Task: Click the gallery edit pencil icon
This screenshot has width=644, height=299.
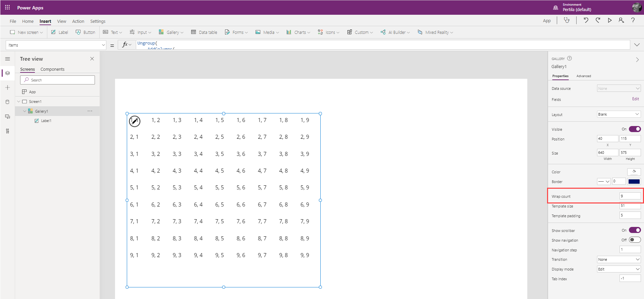Action: pyautogui.click(x=135, y=121)
